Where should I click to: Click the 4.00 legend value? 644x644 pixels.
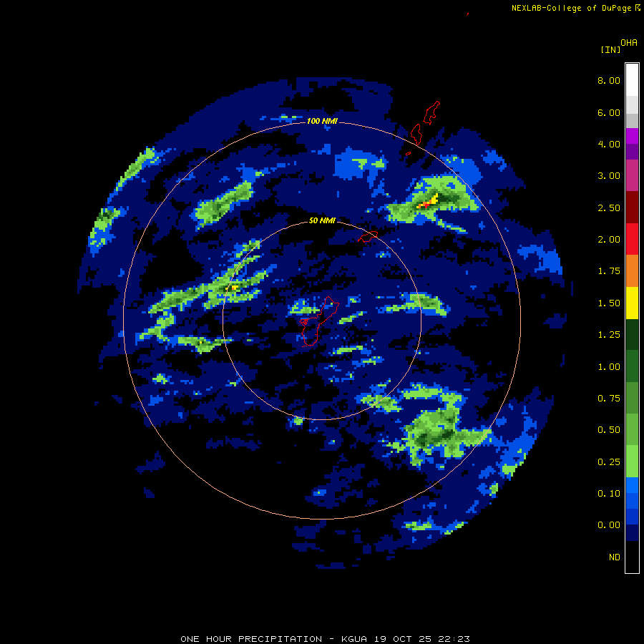609,144
